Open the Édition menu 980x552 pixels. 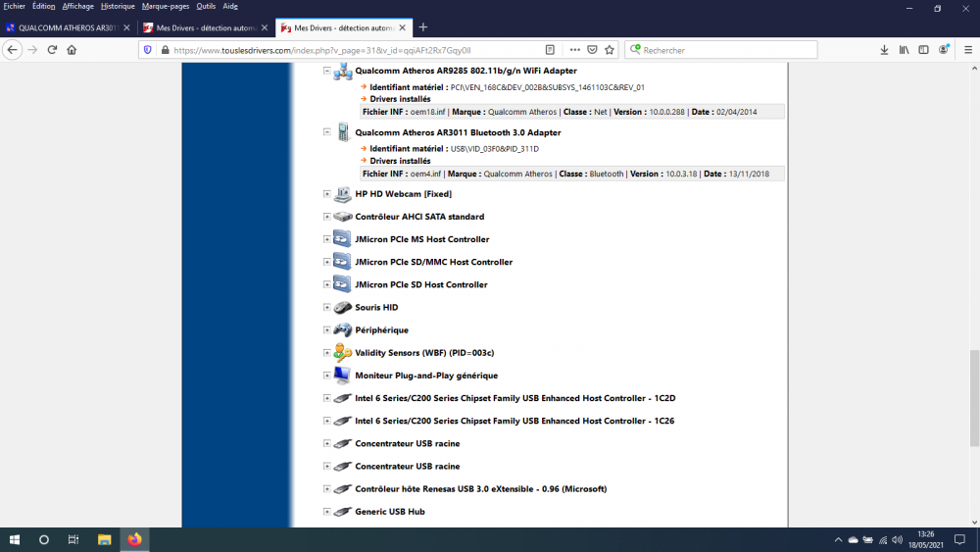(x=44, y=6)
